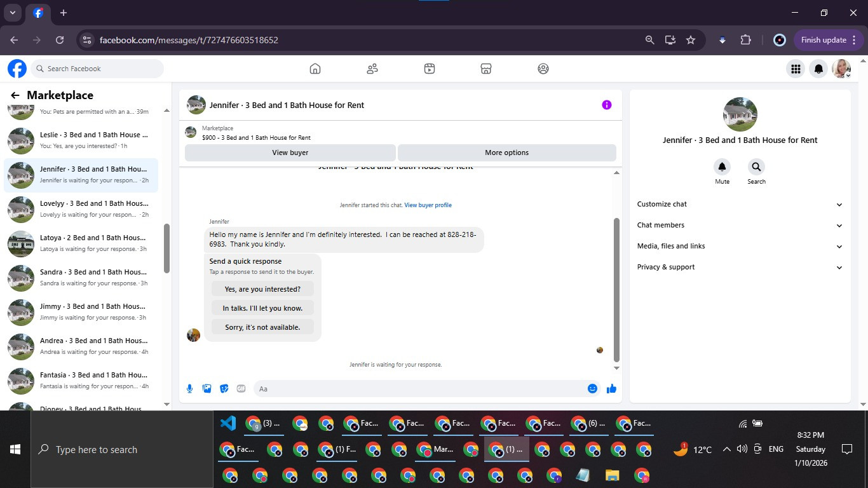868x488 pixels.
Task: Select Jennifer's conversation in the list
Action: 81,175
